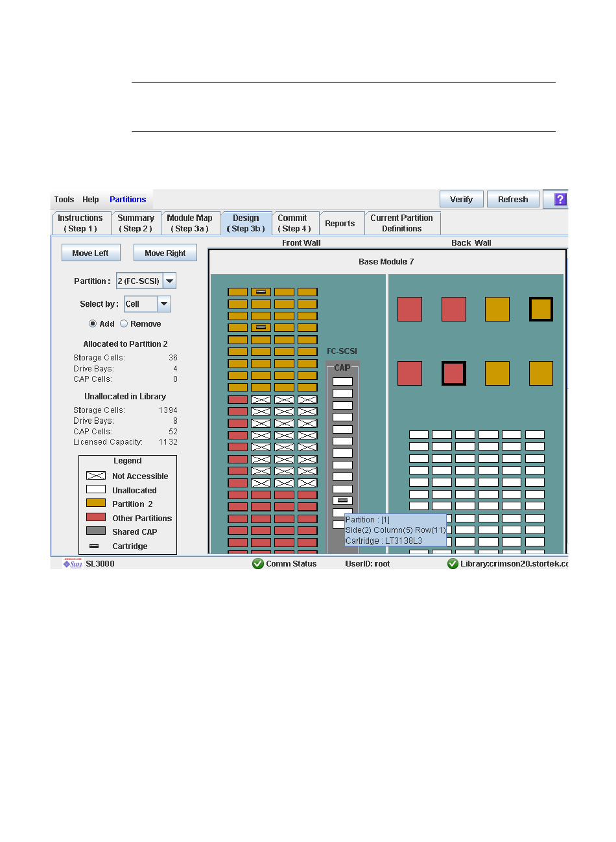616x842 pixels.
Task: Click the Other Partitions red legend swatch
Action: tap(96, 518)
